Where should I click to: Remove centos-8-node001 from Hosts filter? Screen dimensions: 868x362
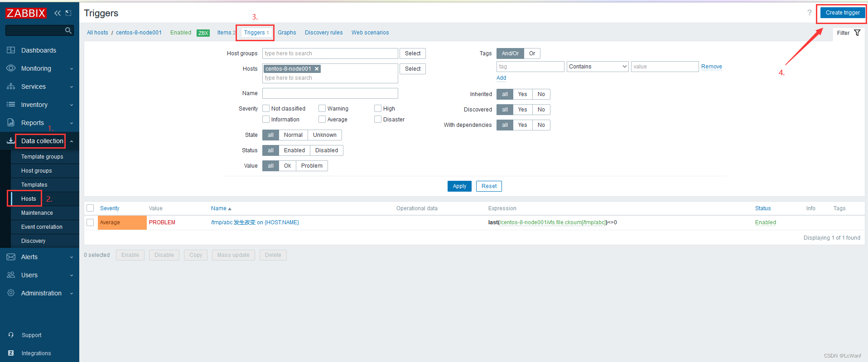[x=317, y=69]
